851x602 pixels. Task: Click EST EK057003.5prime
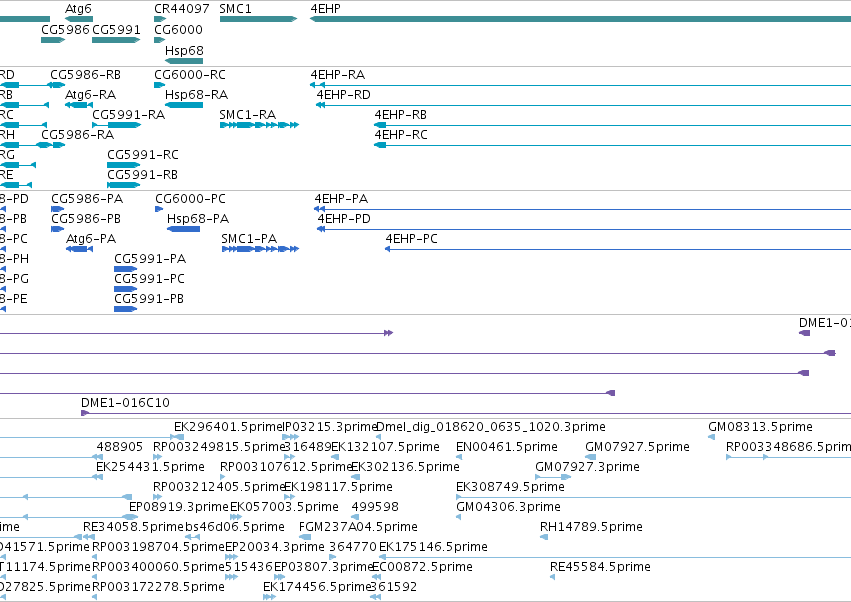click(x=284, y=507)
